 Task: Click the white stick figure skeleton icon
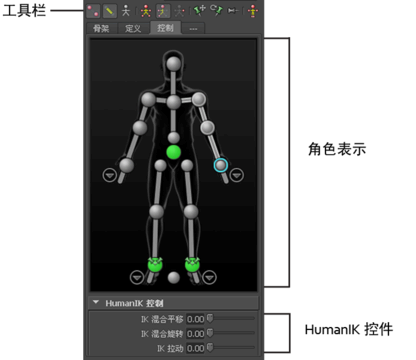point(126,11)
